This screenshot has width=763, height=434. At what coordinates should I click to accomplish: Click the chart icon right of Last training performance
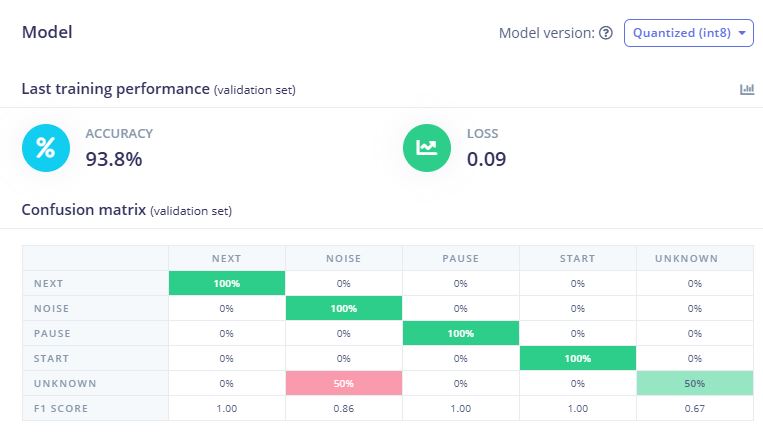pos(747,89)
